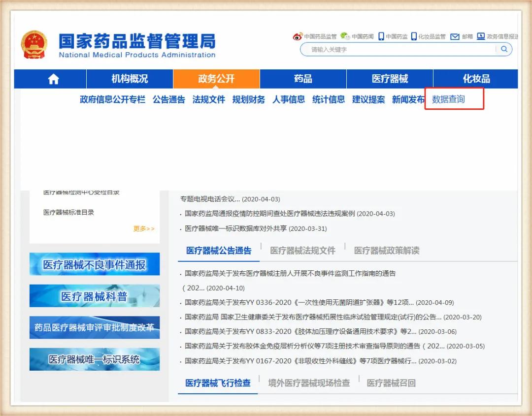
Task: Click the search magnifier icon
Action: click(x=503, y=49)
